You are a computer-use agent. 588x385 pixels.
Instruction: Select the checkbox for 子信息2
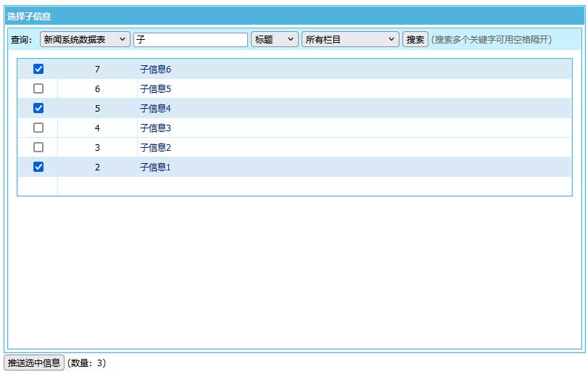[x=38, y=147]
